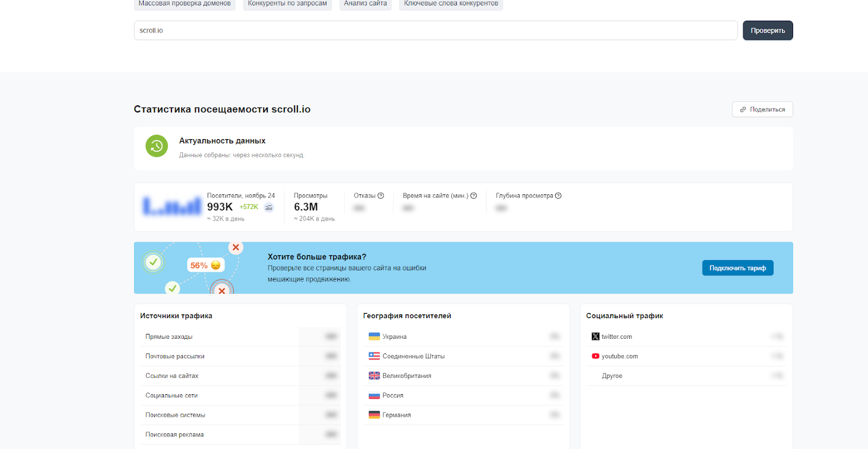Click the youtube.com logo icon
Image resolution: width=868 pixels, height=449 pixels.
pos(596,356)
